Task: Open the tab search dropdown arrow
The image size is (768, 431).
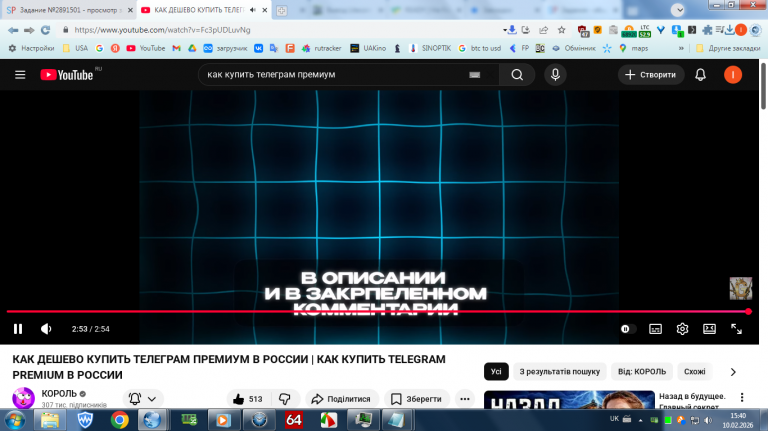Action: pyautogui.click(x=678, y=10)
